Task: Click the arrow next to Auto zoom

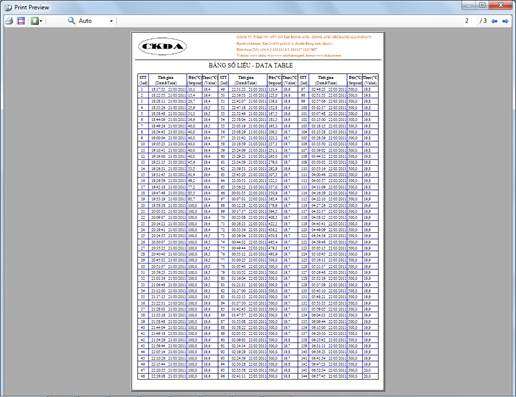Action: click(x=111, y=21)
